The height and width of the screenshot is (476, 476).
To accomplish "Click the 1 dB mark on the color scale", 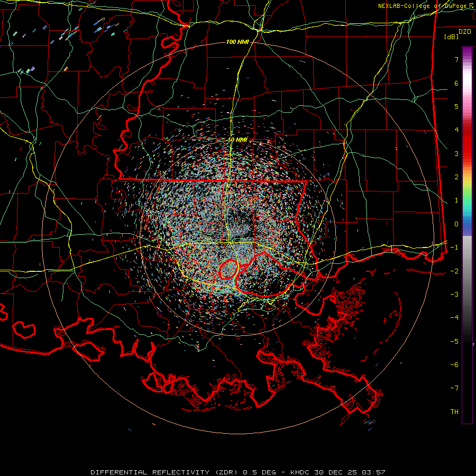I will [456, 200].
